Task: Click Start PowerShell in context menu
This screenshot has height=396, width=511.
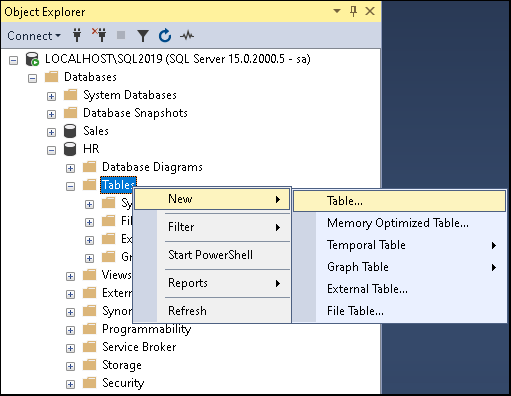Action: (x=211, y=255)
